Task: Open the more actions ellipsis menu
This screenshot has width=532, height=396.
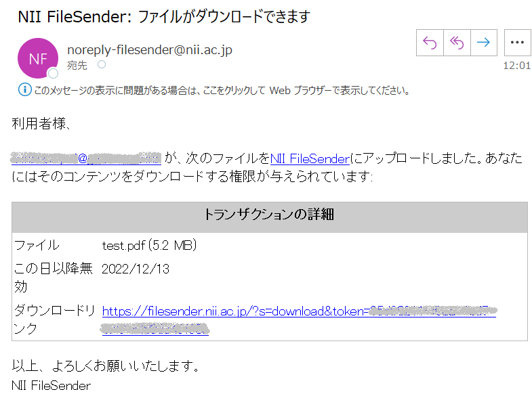Action: click(517, 43)
